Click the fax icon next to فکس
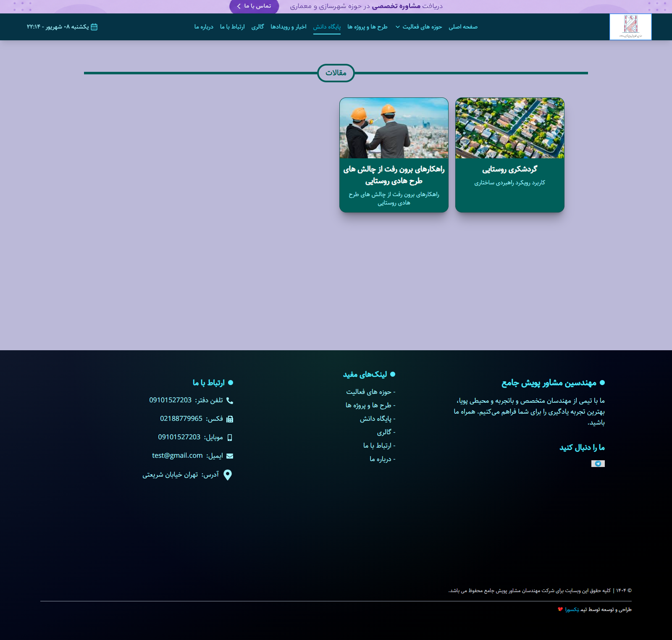Screen dimensions: 672x640 (x=230, y=419)
